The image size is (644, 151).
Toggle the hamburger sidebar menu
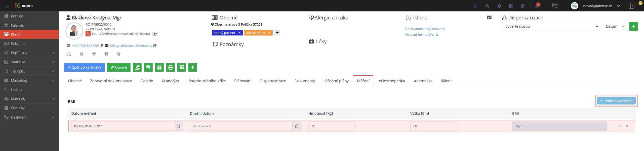click(x=7, y=6)
